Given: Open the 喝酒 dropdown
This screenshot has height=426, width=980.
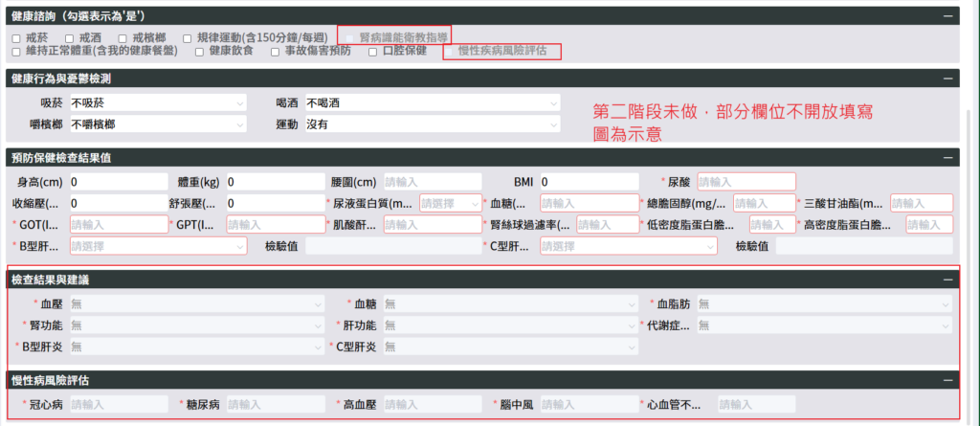Looking at the screenshot, I should click(x=431, y=102).
